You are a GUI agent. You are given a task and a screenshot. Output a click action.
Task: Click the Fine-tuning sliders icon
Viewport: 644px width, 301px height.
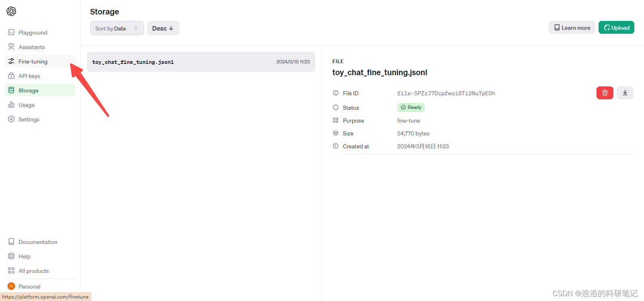11,61
